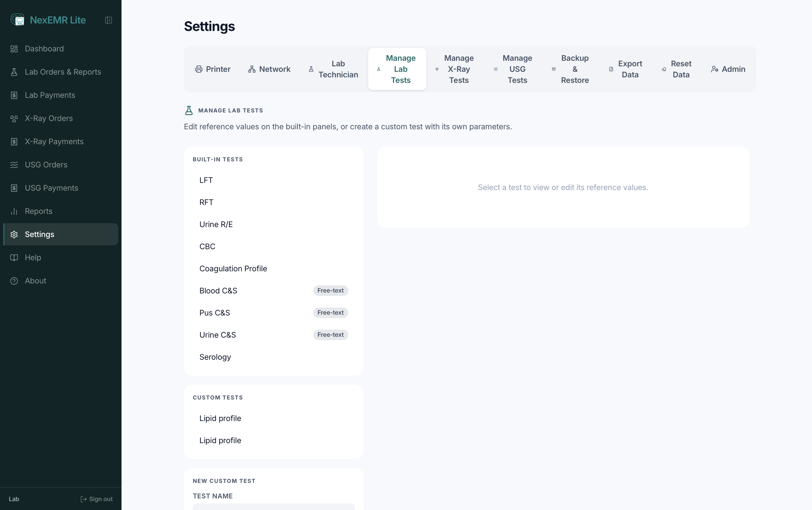Click the Dashboard grid icon
This screenshot has width=812, height=510.
click(x=14, y=49)
